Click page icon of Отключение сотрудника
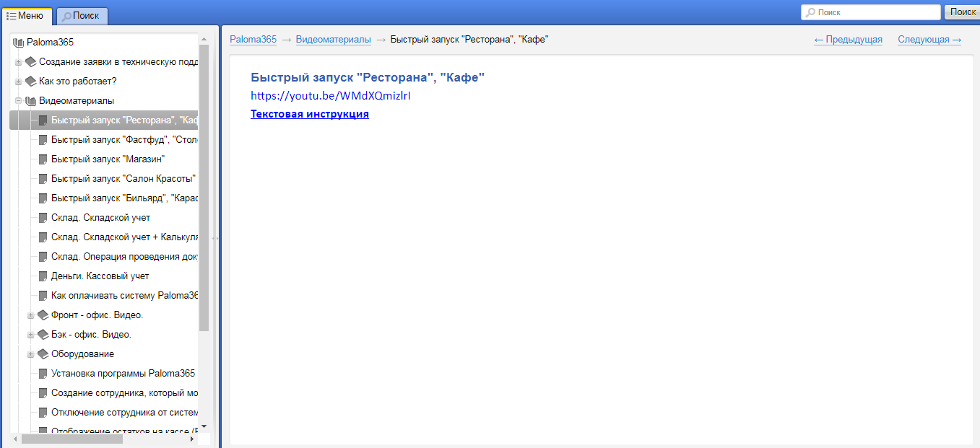This screenshot has height=448, width=980. [43, 413]
